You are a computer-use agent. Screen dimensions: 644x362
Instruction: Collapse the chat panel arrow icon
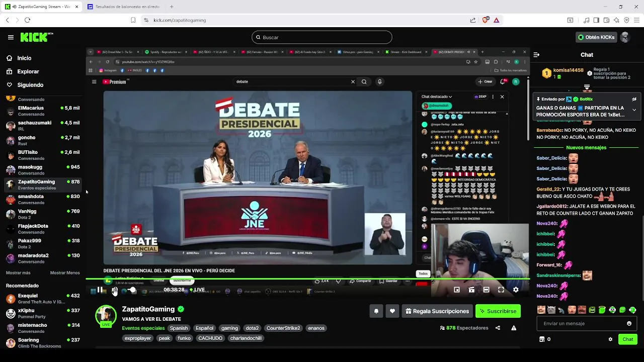point(536,55)
